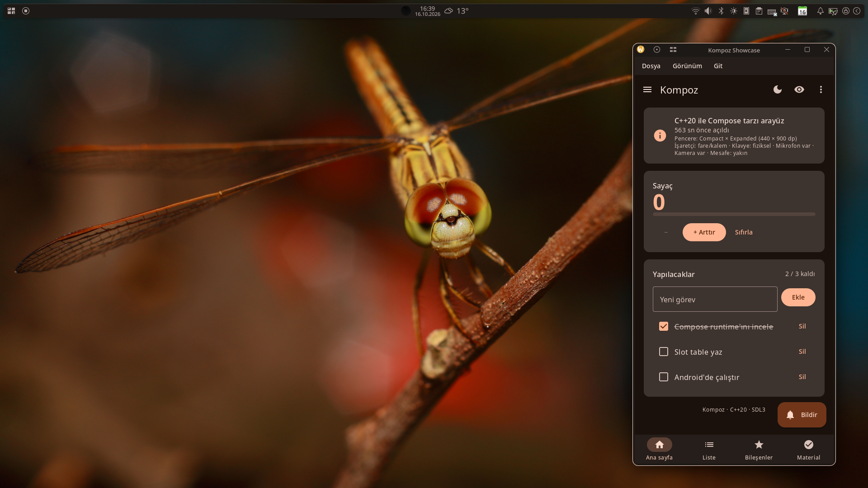
Task: Switch to the Material tab
Action: click(x=808, y=450)
